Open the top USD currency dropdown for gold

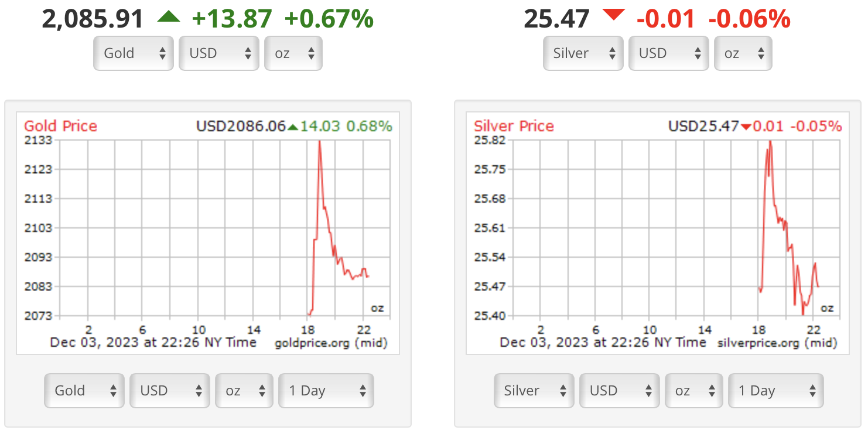(x=219, y=53)
